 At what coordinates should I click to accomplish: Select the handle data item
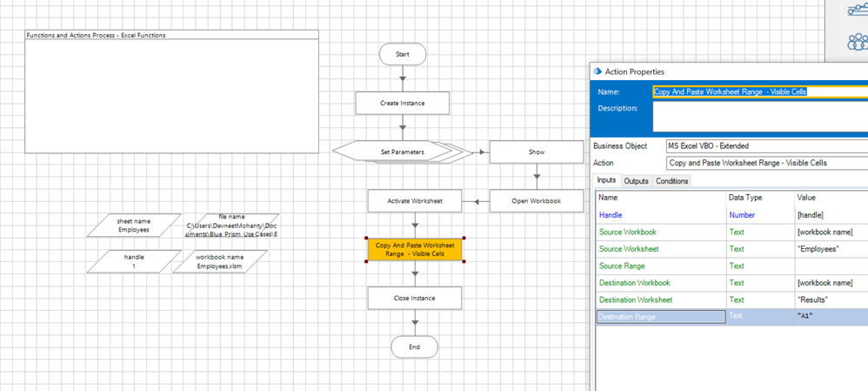(x=134, y=261)
